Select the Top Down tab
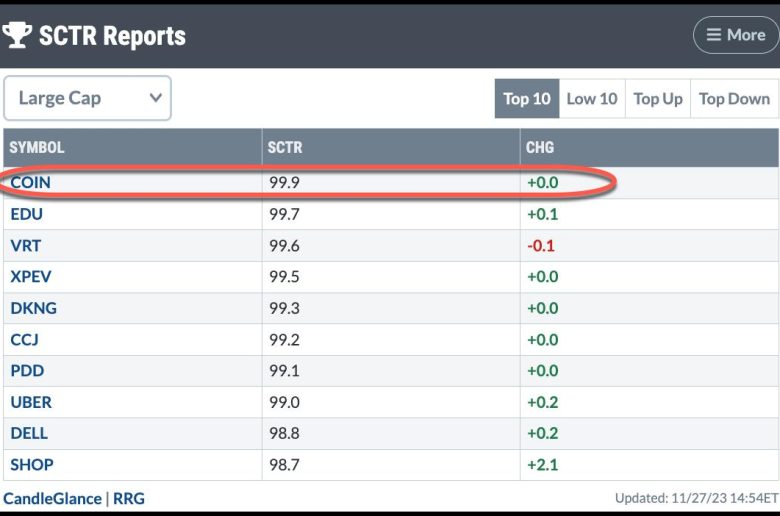The image size is (780, 516). pos(734,99)
